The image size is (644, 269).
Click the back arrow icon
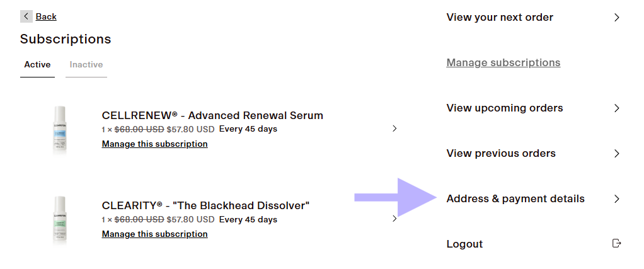point(26,16)
